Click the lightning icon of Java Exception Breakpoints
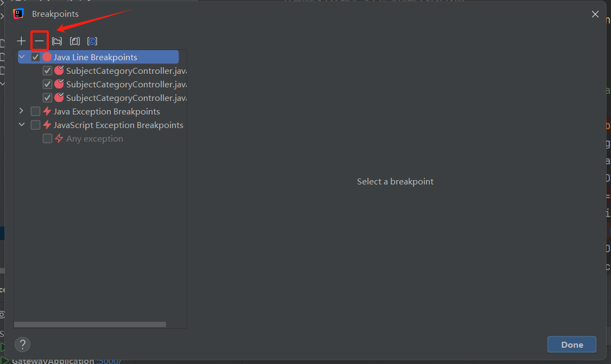This screenshot has height=364, width=611. coord(47,111)
